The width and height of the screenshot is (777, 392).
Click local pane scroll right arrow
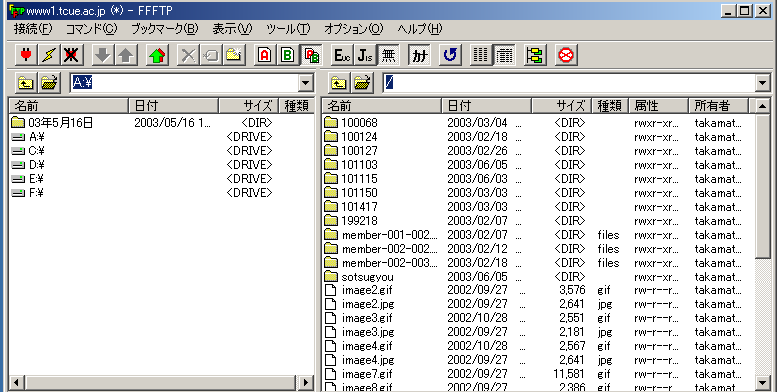click(306, 383)
